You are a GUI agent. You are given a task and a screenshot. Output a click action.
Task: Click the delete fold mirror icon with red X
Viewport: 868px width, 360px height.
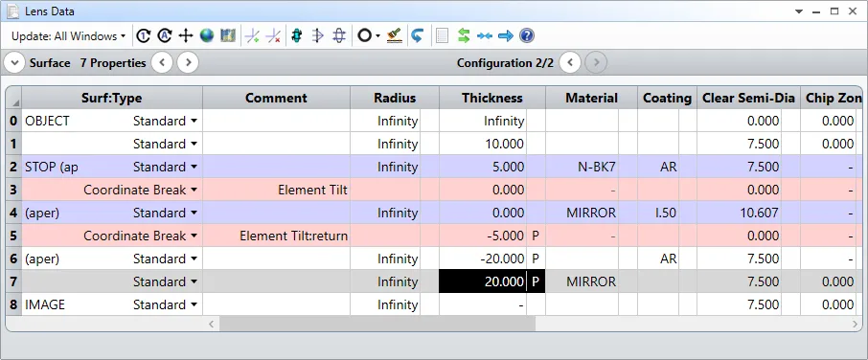(x=273, y=36)
